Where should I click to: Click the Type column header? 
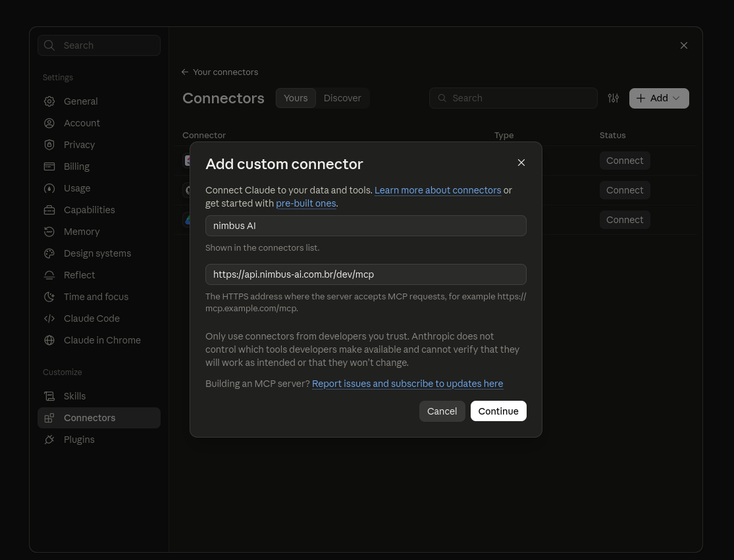pyautogui.click(x=504, y=135)
